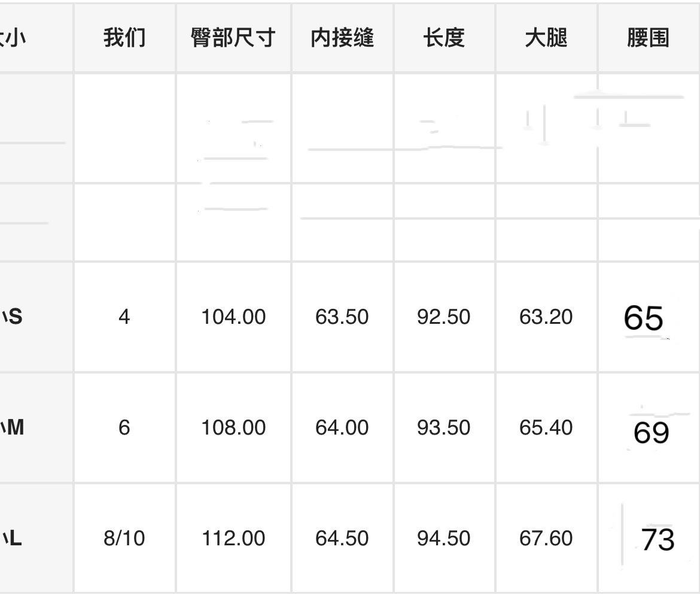Image resolution: width=700 pixels, height=595 pixels.
Task: Select the 内接缝 header cell
Action: [x=342, y=38]
